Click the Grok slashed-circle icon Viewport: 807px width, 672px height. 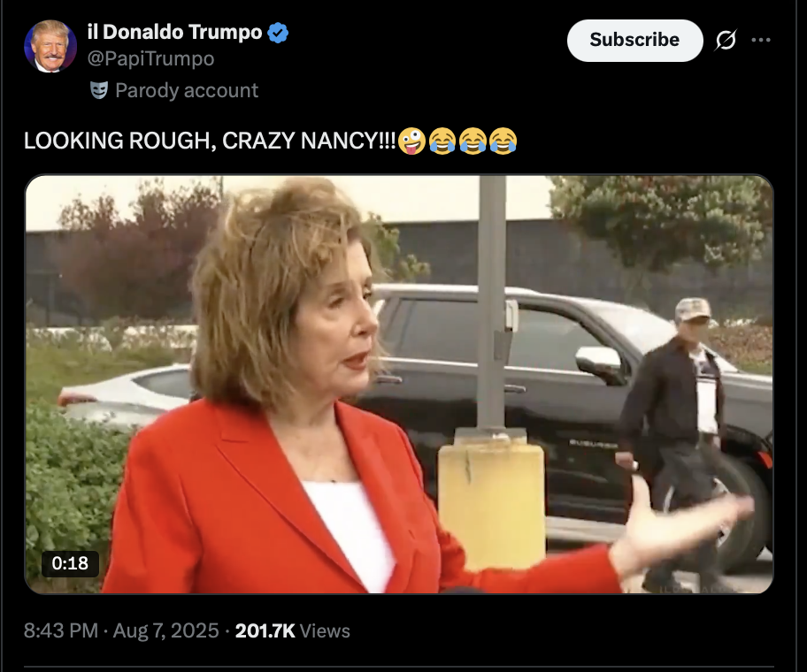[x=726, y=40]
